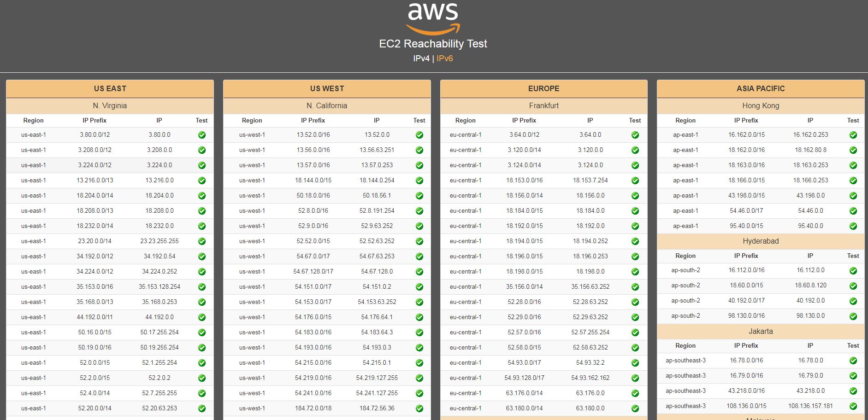
Task: Click green check icon for 108.136.157.181 row
Action: (853, 406)
